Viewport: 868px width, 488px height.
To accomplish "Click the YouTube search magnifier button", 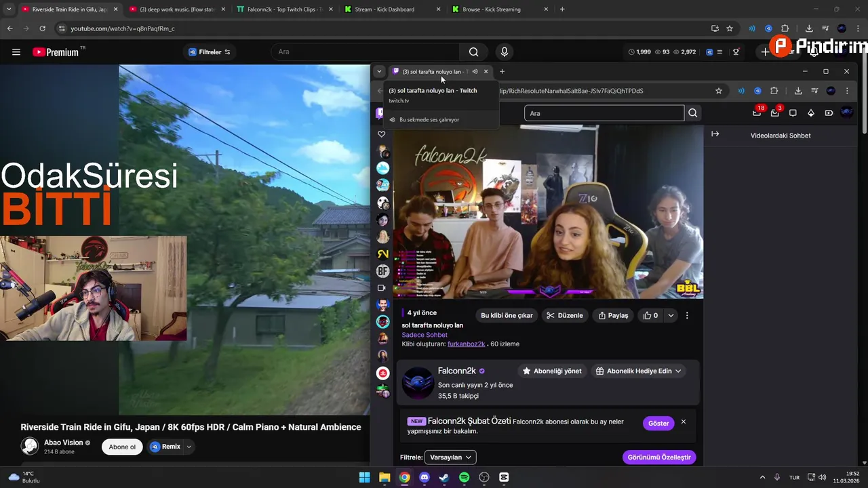I will coord(473,52).
